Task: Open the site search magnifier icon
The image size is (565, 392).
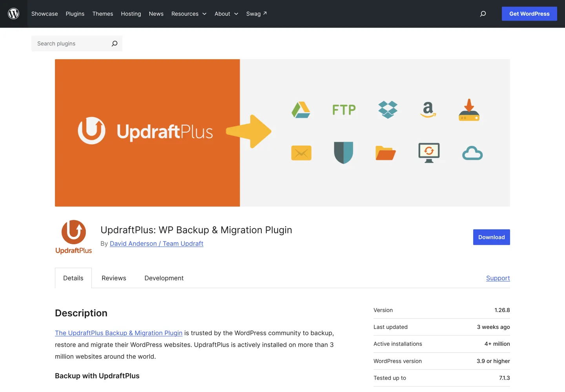Action: [483, 14]
